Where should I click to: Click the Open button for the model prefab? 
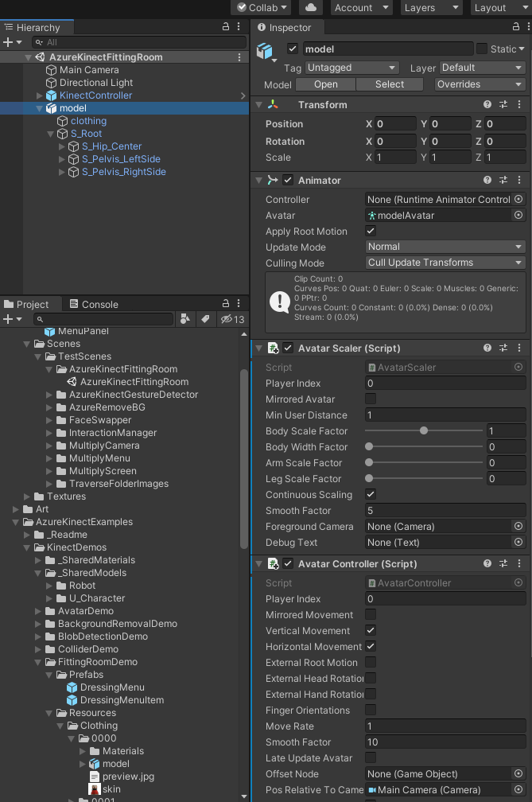325,84
